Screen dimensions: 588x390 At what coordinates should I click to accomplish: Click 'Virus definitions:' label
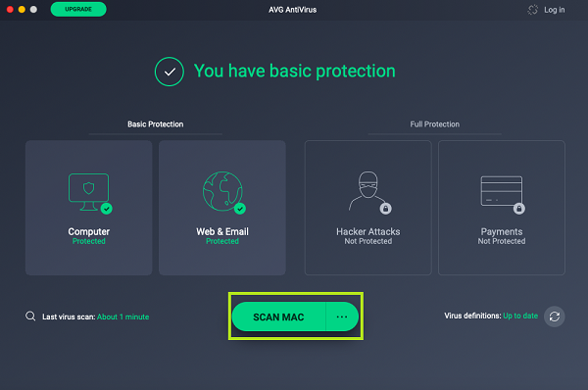pos(473,316)
